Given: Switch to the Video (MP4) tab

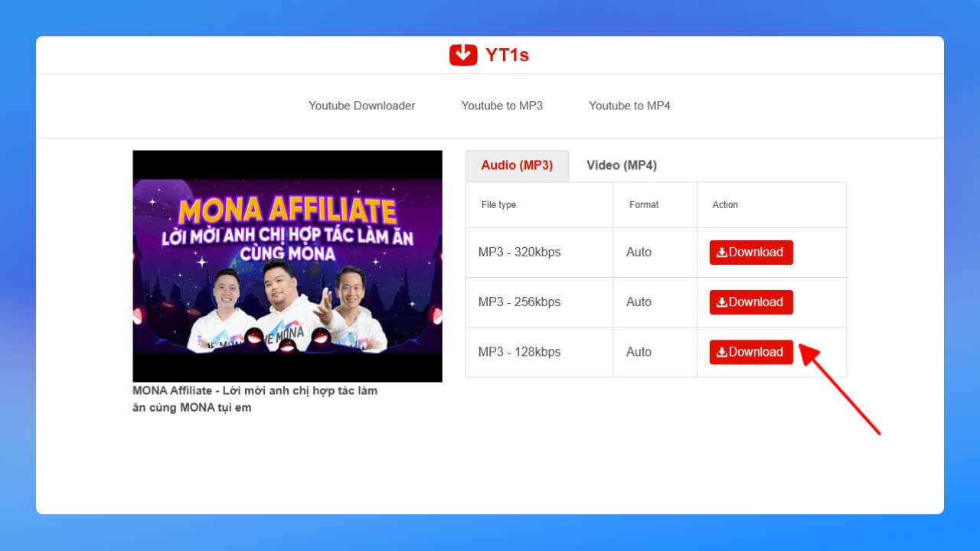Looking at the screenshot, I should click(621, 165).
